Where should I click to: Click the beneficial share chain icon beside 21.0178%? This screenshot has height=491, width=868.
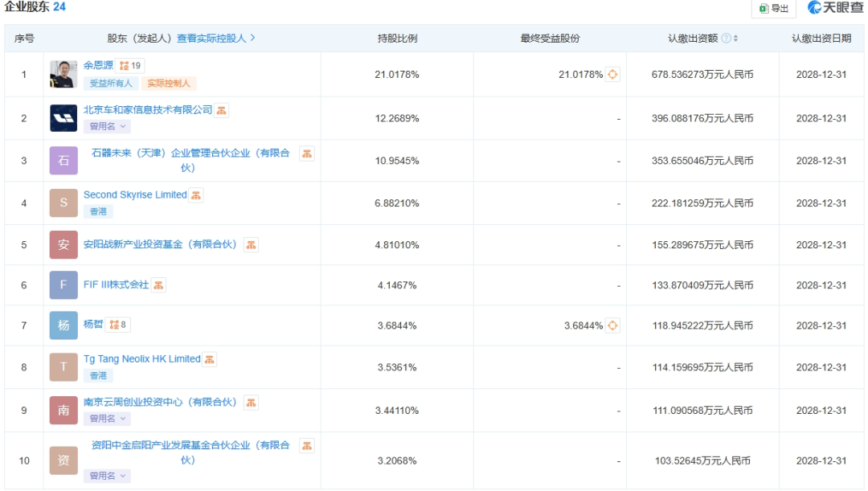click(612, 75)
